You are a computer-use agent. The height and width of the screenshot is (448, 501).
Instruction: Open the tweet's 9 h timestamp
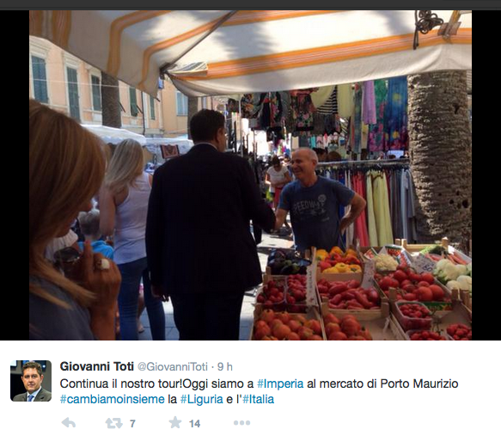pos(225,367)
